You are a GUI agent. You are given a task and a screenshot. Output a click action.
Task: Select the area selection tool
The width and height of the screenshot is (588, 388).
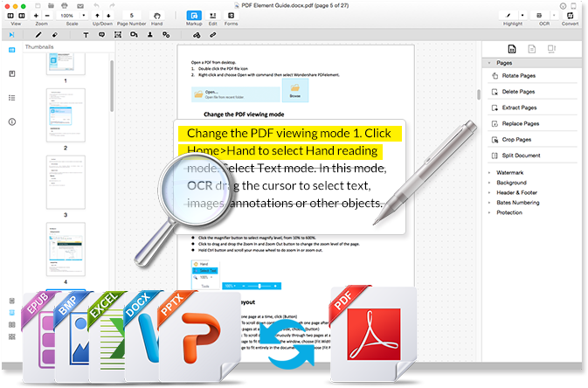(x=118, y=35)
